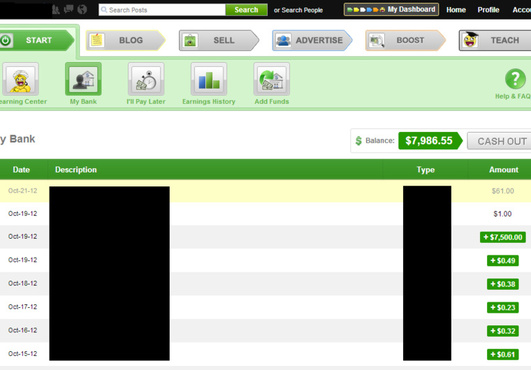Image resolution: width=531 pixels, height=370 pixels.
Task: Click the BOOST magnifier icon
Action: pyautogui.click(x=376, y=40)
